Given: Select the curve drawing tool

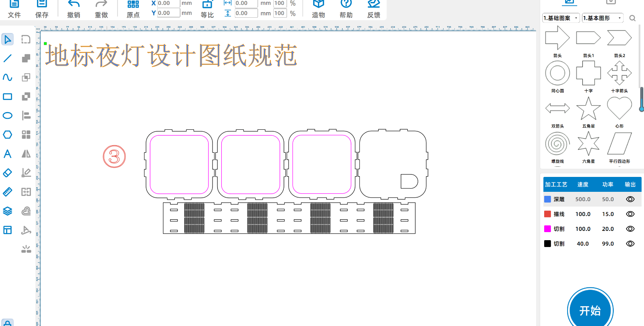Looking at the screenshot, I should [x=7, y=77].
